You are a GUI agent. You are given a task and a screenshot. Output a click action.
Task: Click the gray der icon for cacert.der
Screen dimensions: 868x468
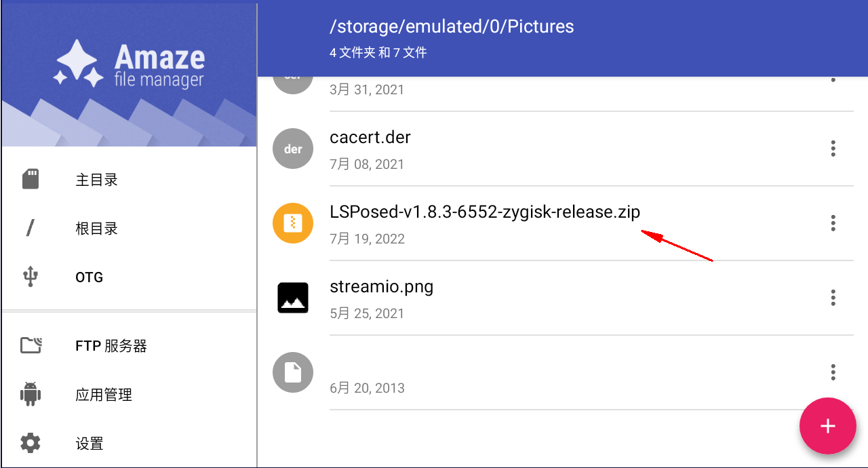pyautogui.click(x=293, y=149)
